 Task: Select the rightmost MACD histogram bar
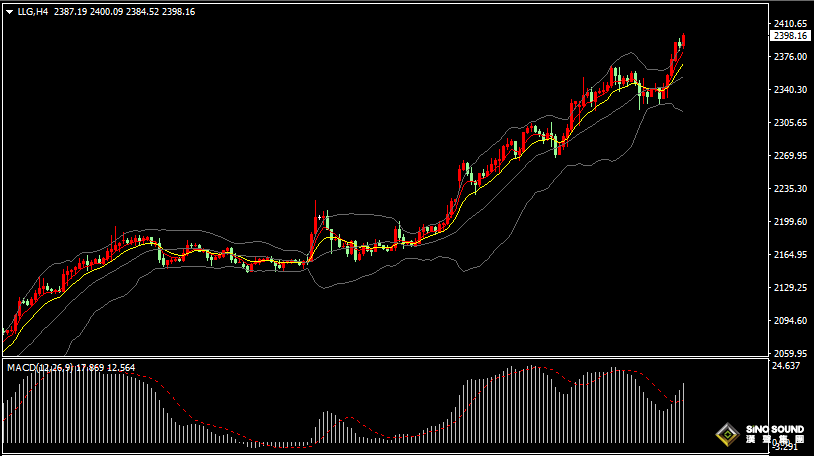pyautogui.click(x=684, y=412)
